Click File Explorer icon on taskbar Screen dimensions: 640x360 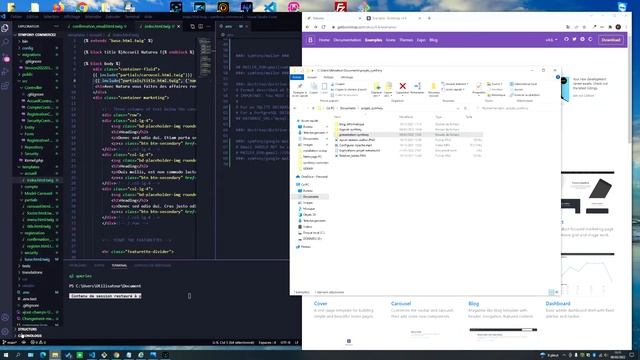(55, 355)
